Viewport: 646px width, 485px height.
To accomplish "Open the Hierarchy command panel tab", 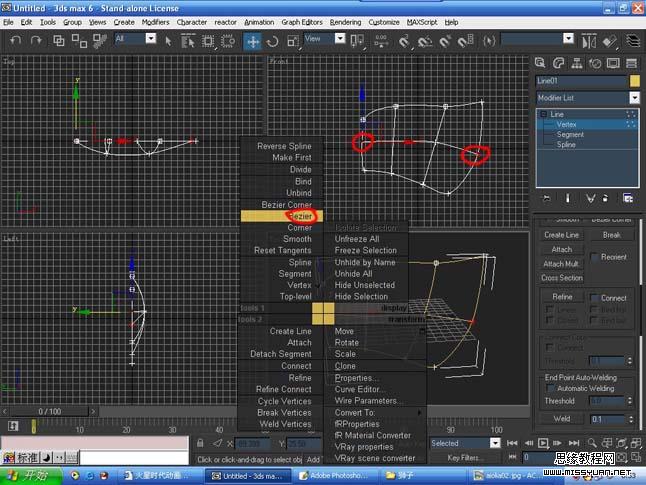I will [x=577, y=63].
